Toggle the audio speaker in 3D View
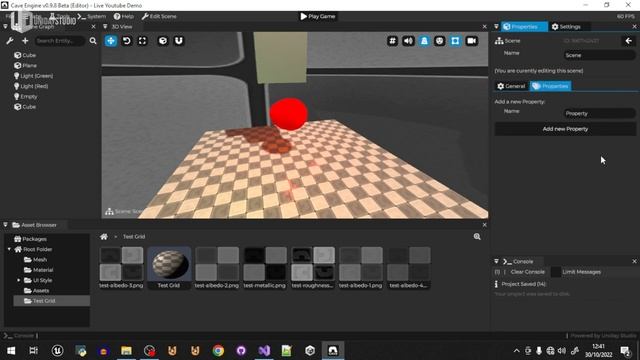The image size is (640, 360). pyautogui.click(x=408, y=41)
